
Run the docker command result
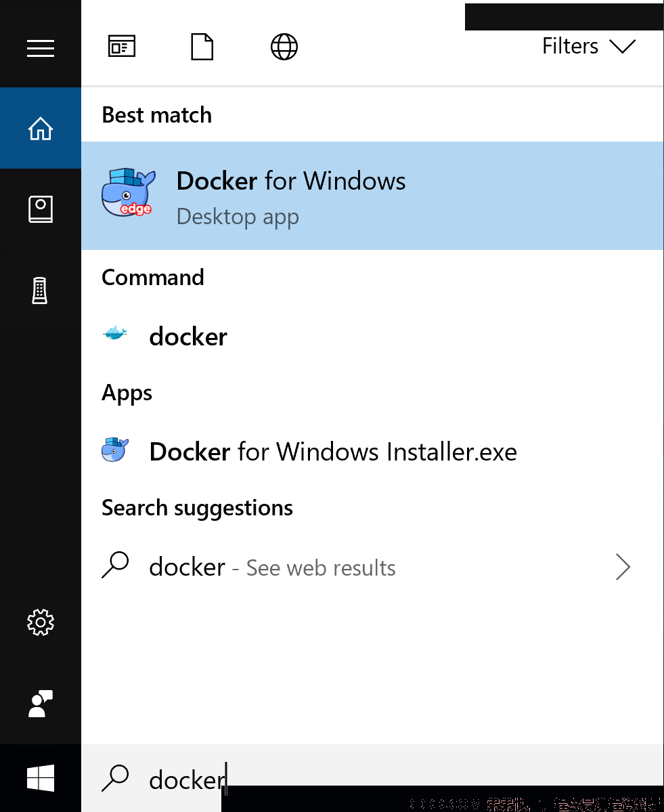coord(373,337)
